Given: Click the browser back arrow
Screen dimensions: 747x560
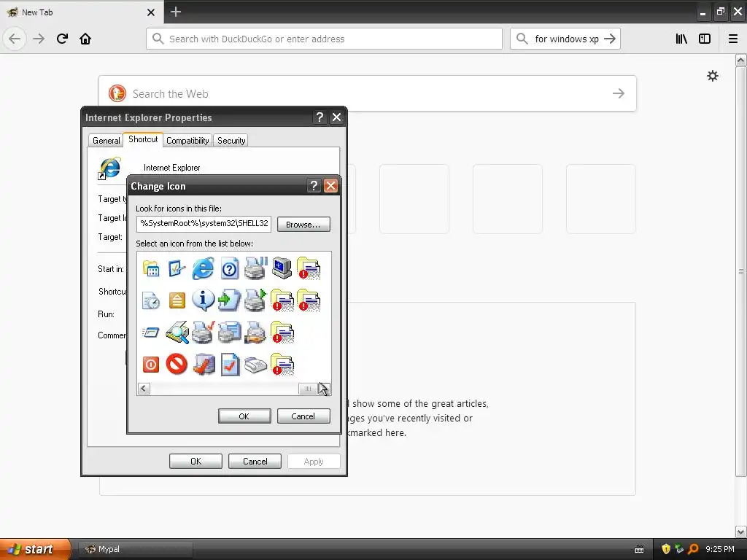Looking at the screenshot, I should [x=15, y=39].
